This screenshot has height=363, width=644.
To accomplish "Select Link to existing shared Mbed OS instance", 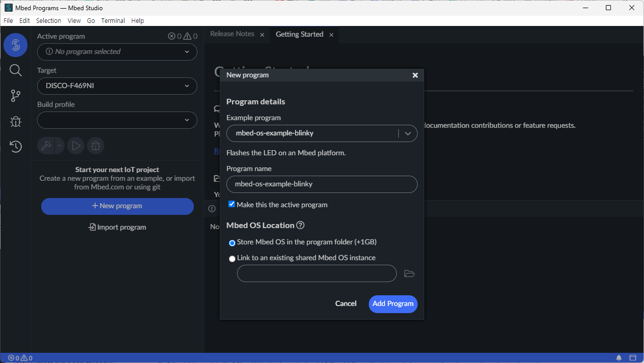I will coord(232,259).
